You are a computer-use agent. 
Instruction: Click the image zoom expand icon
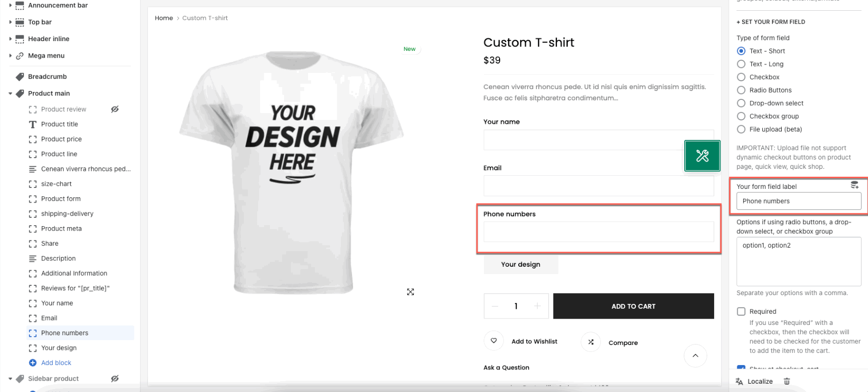pos(410,292)
